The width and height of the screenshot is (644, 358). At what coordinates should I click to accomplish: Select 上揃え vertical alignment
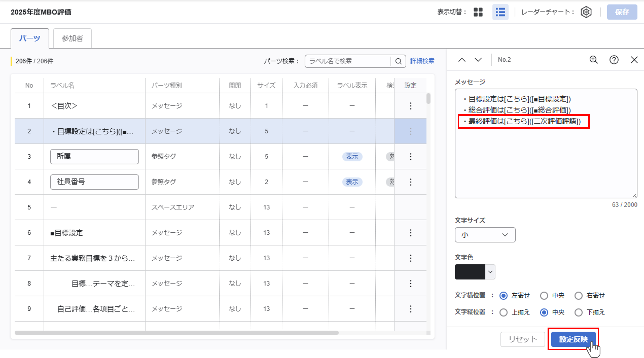click(x=503, y=312)
